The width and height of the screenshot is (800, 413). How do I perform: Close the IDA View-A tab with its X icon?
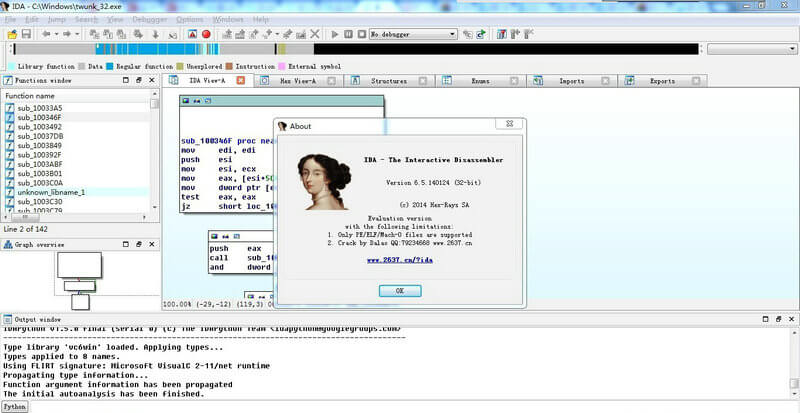pyautogui.click(x=240, y=80)
